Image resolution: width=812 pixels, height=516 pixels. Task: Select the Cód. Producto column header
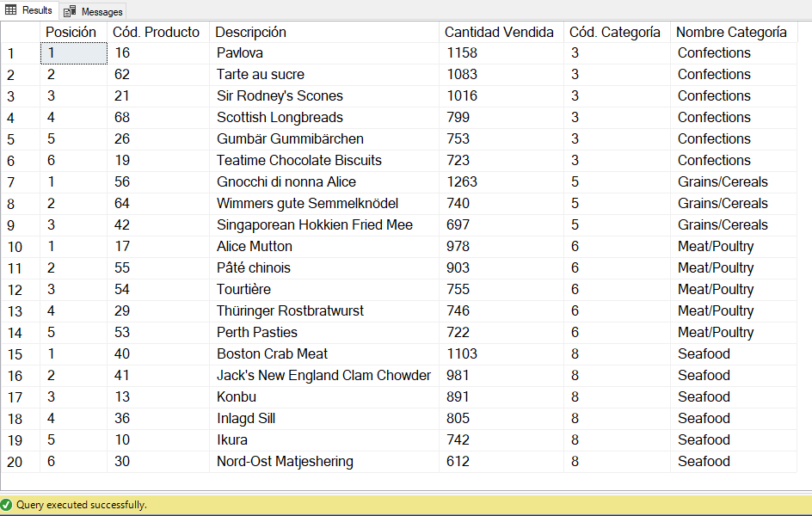[158, 32]
